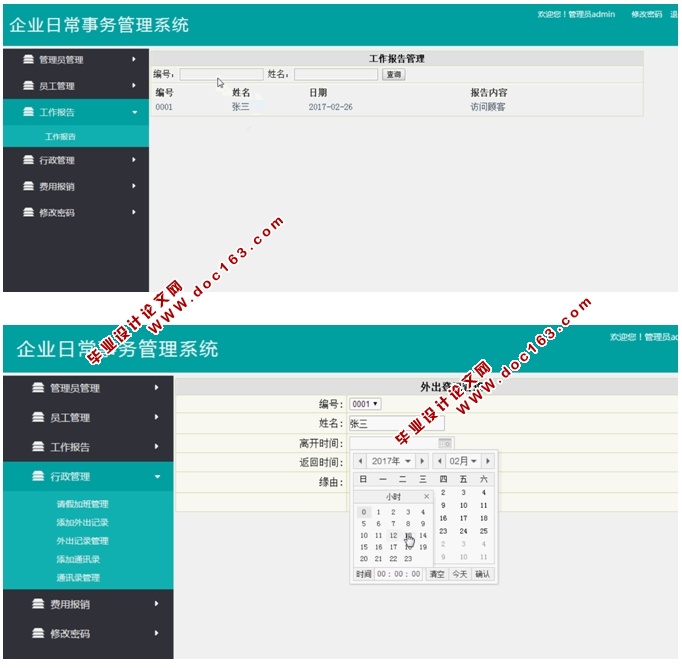Expand 行政管理 arrow on 工作报告管理 screen
This screenshot has width=682, height=668.
(134, 160)
